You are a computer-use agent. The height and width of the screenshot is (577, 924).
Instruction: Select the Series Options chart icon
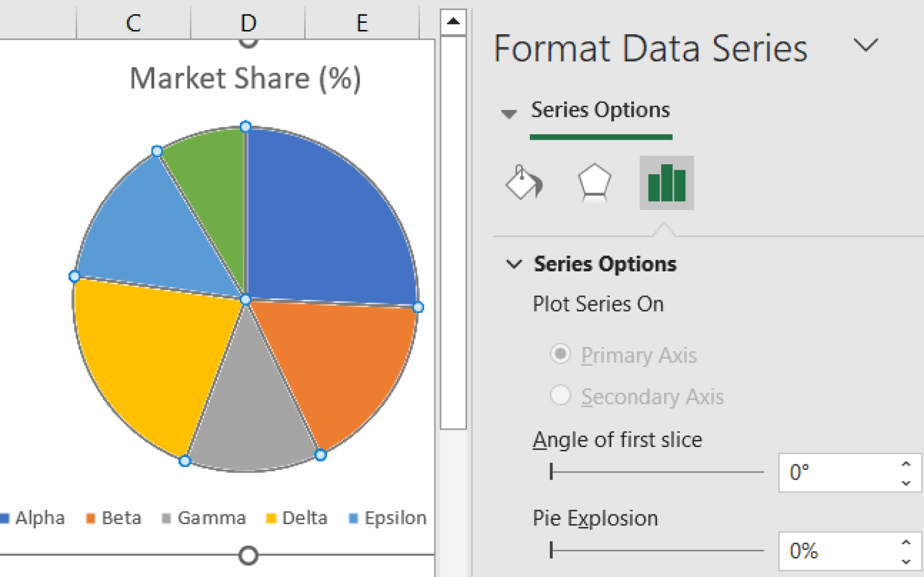(666, 182)
